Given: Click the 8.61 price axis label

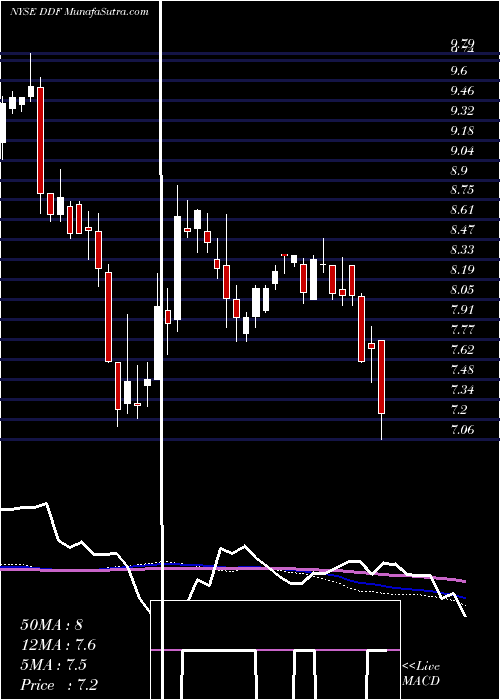Looking at the screenshot, I should pyautogui.click(x=462, y=210).
